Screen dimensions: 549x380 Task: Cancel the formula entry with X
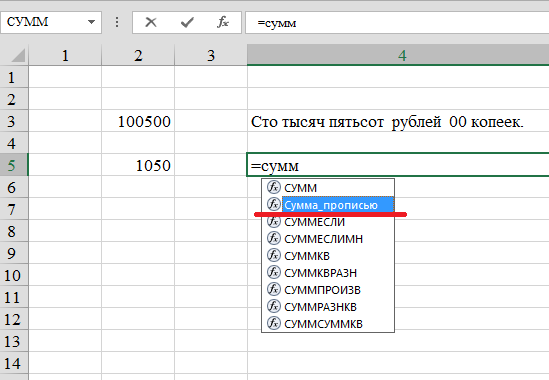151,22
